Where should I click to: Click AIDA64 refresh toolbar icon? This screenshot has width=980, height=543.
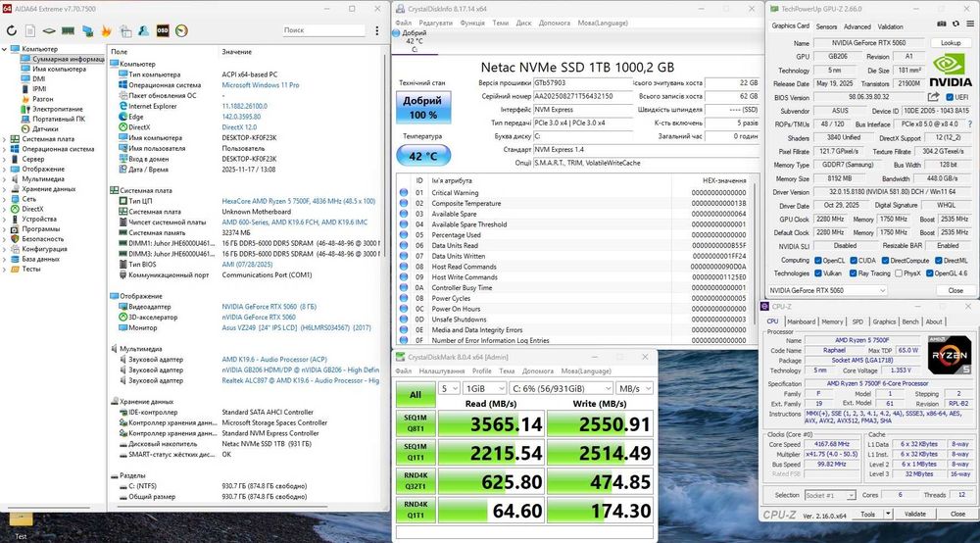point(11,30)
